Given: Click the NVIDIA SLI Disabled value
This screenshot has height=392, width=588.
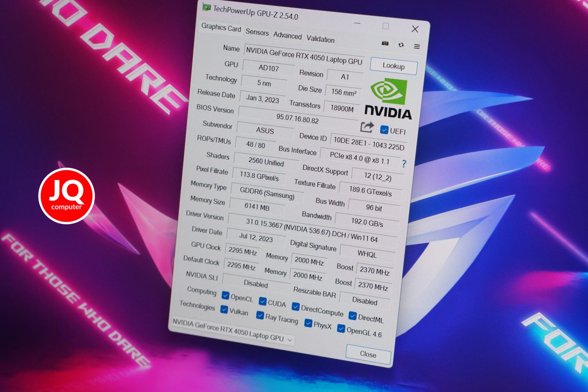Looking at the screenshot, I should tap(256, 283).
